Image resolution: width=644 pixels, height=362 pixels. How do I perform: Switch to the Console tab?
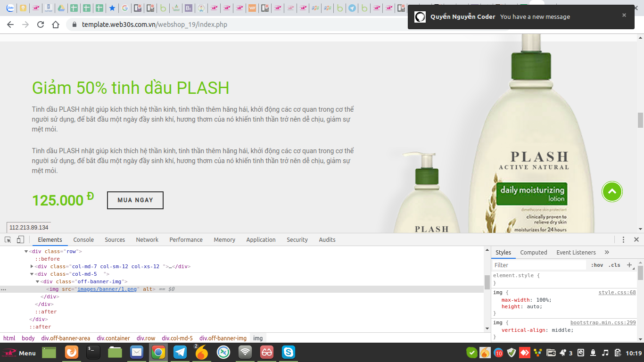[83, 239]
